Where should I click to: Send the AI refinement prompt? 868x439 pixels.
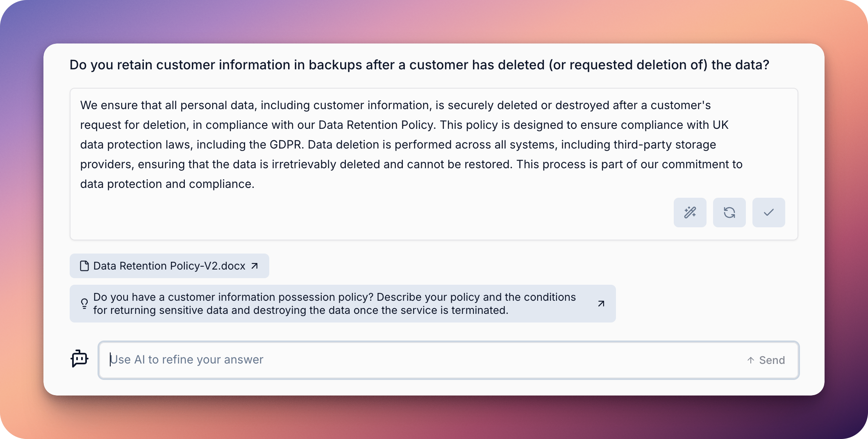766,360
